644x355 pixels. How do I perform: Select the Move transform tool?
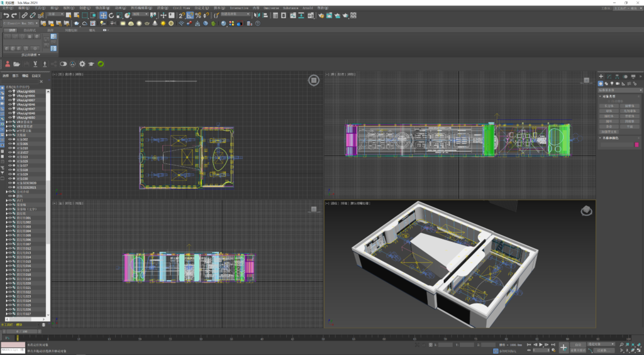click(x=103, y=15)
